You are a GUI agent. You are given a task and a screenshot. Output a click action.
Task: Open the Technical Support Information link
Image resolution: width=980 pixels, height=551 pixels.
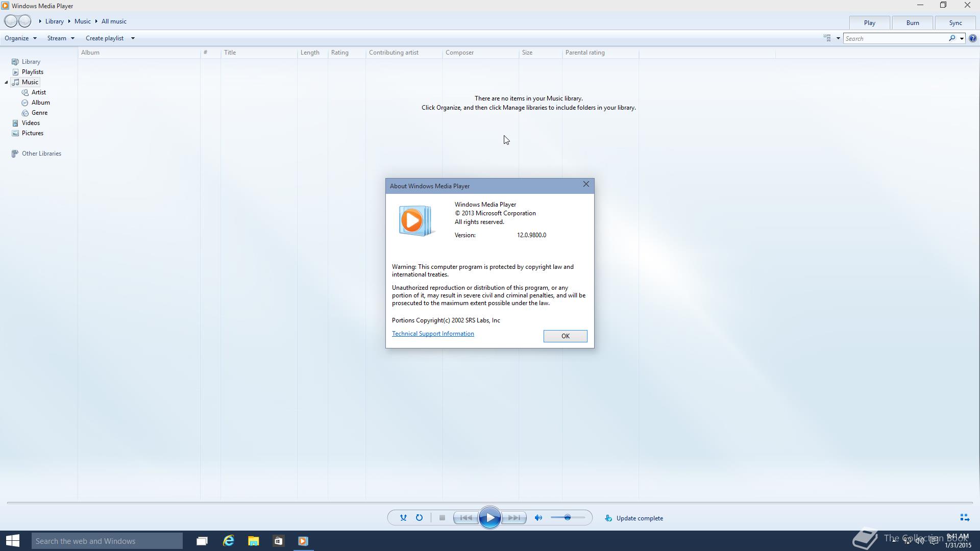[x=433, y=334]
